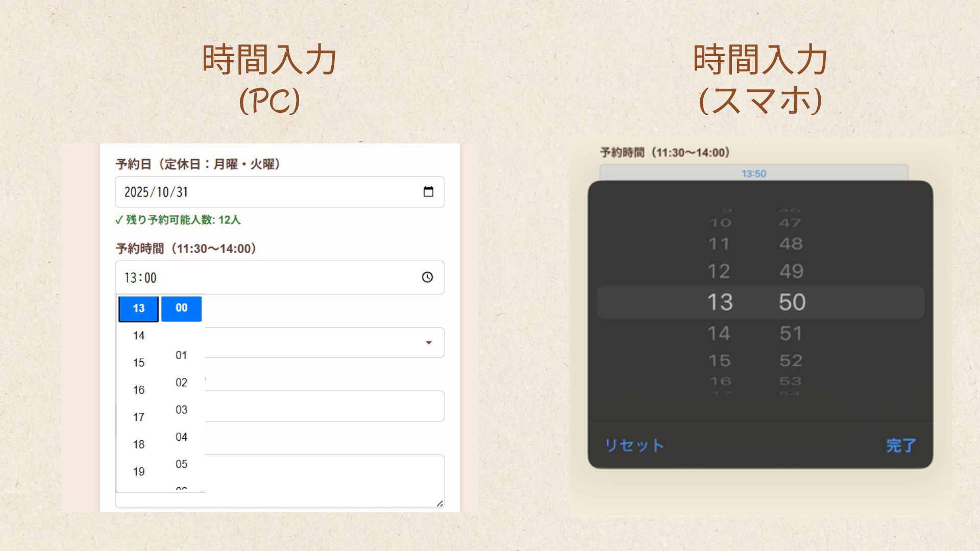Tap the リセット button in the smartphone picker
980x551 pixels.
pos(634,445)
